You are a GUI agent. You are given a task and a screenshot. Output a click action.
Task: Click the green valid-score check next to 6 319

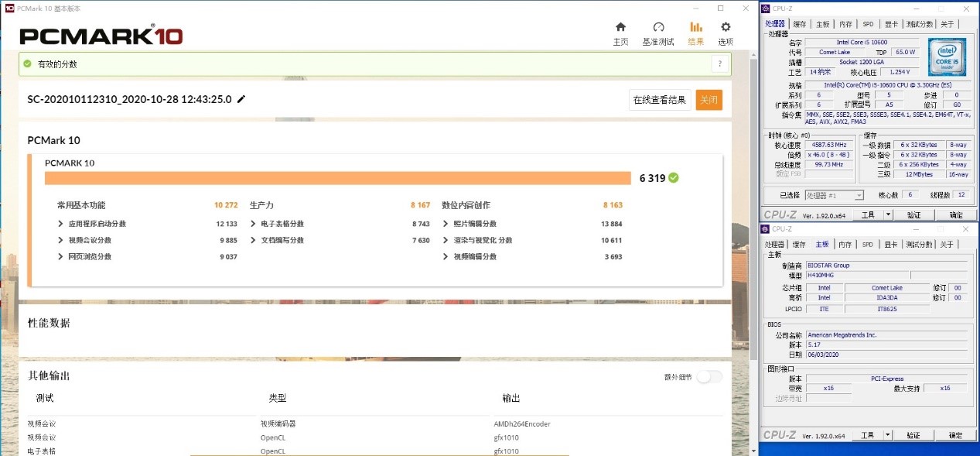pos(674,178)
